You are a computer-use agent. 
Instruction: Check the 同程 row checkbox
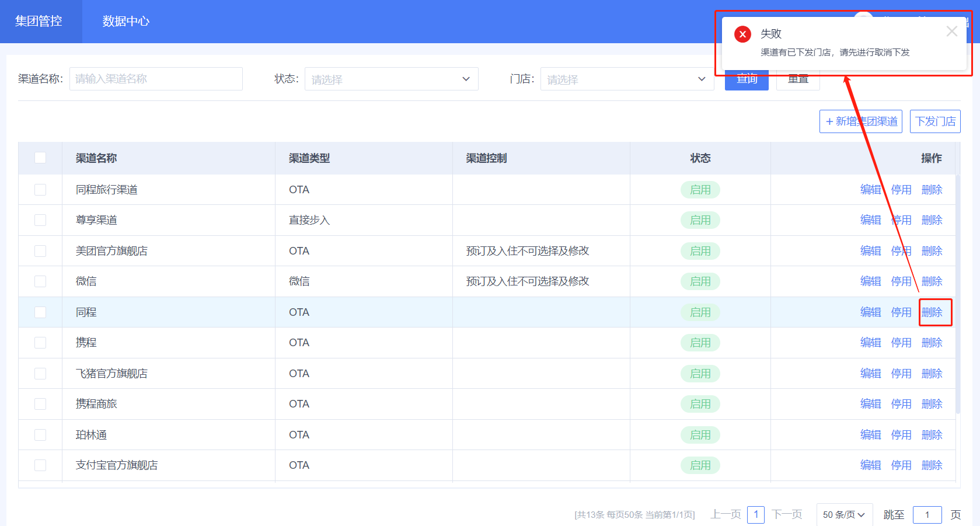pos(40,312)
